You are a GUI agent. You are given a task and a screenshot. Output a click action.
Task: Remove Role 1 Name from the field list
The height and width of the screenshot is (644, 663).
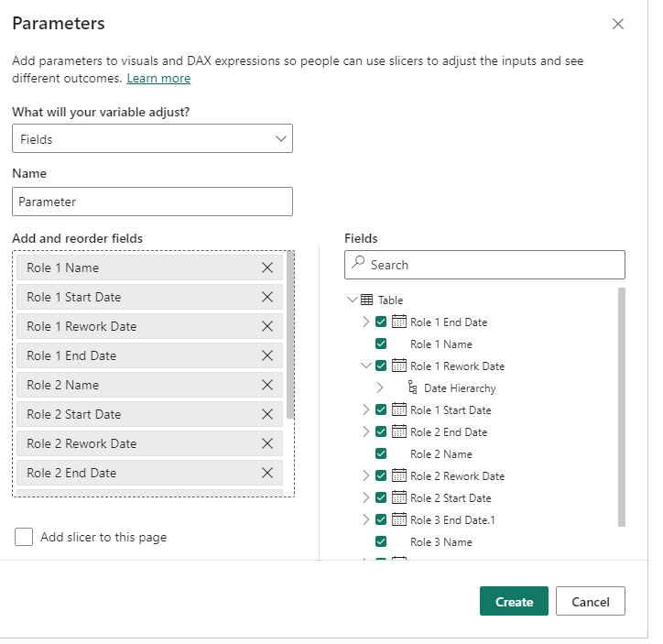267,267
